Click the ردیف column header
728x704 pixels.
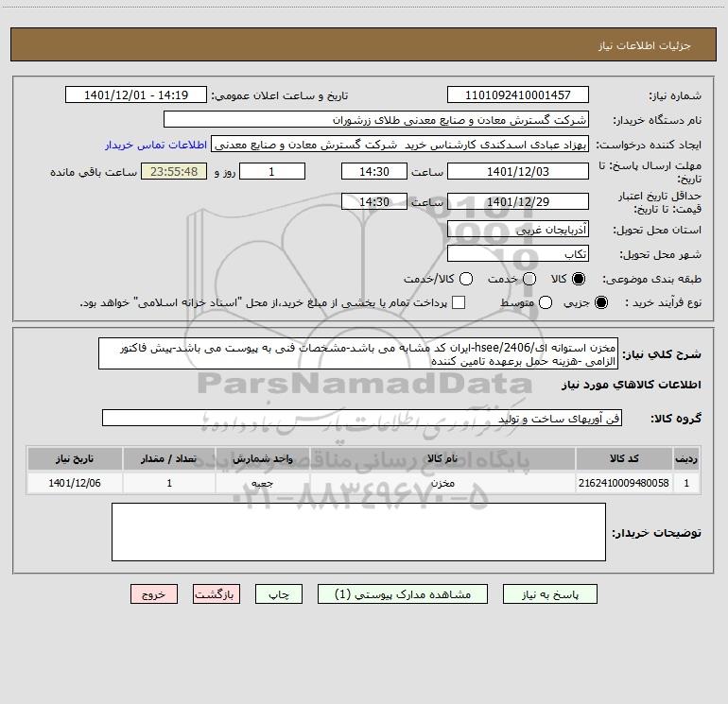(686, 458)
